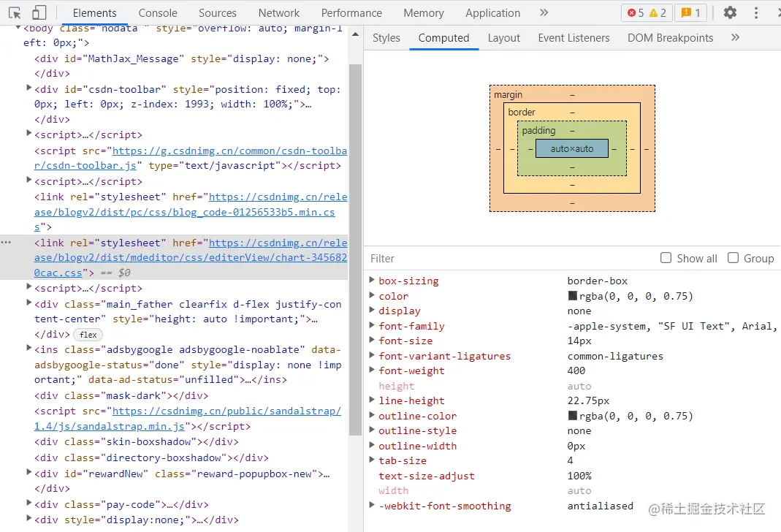The image size is (781, 532).
Task: Expand the font-weight property
Action: click(x=372, y=370)
